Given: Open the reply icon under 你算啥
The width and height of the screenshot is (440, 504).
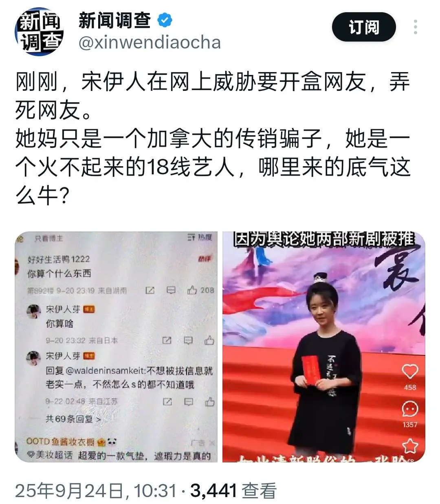Looking at the screenshot, I should click(x=188, y=340).
